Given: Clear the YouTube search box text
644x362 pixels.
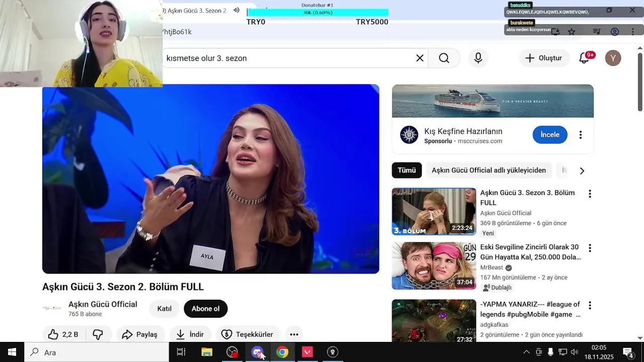Looking at the screenshot, I should pos(420,58).
